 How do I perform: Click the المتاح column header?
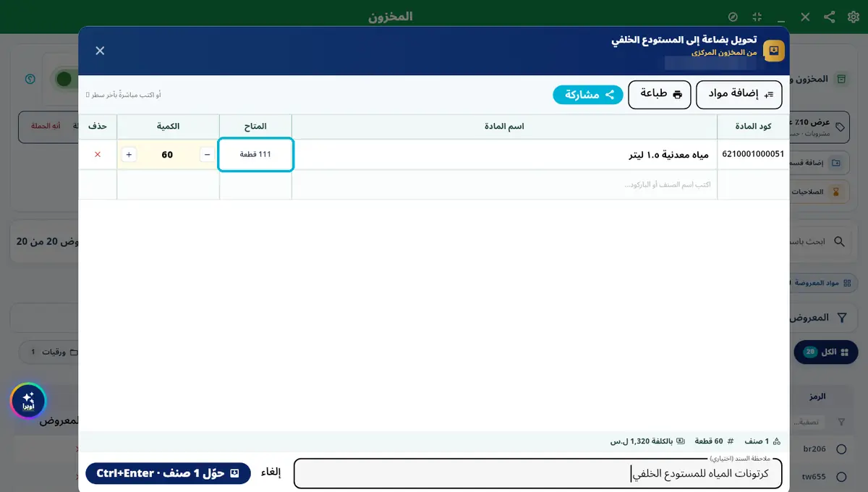pos(255,127)
